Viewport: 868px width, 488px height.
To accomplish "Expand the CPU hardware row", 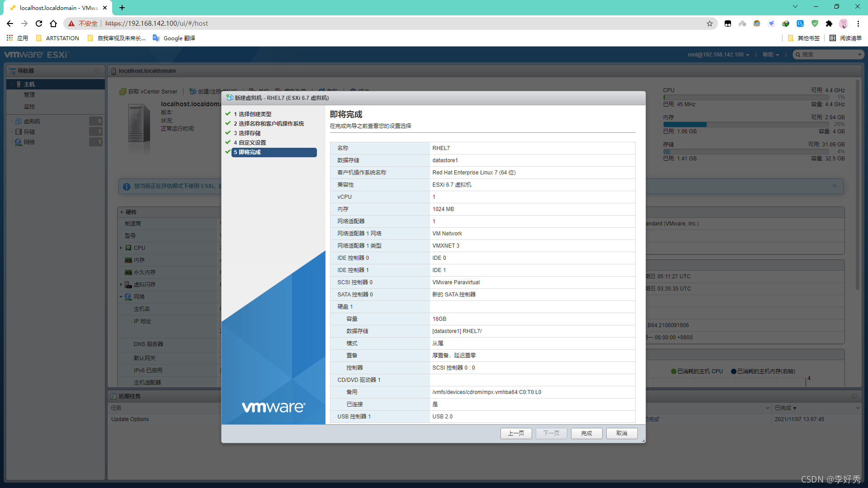I will pos(121,248).
